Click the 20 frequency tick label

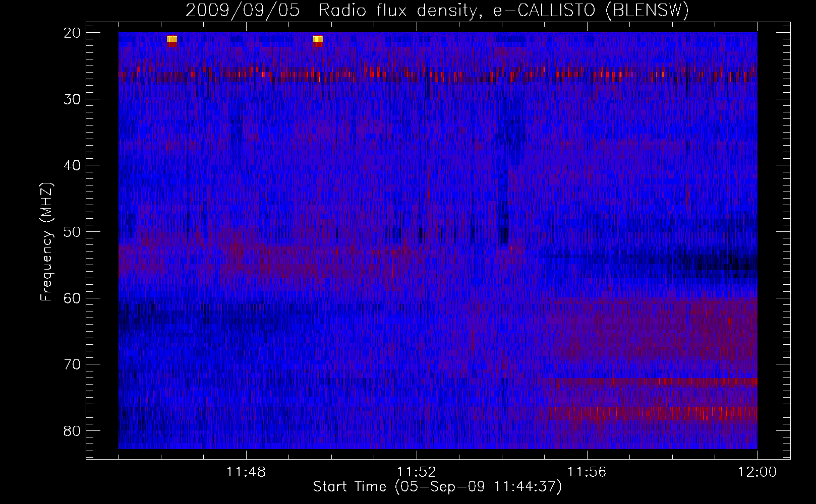72,33
